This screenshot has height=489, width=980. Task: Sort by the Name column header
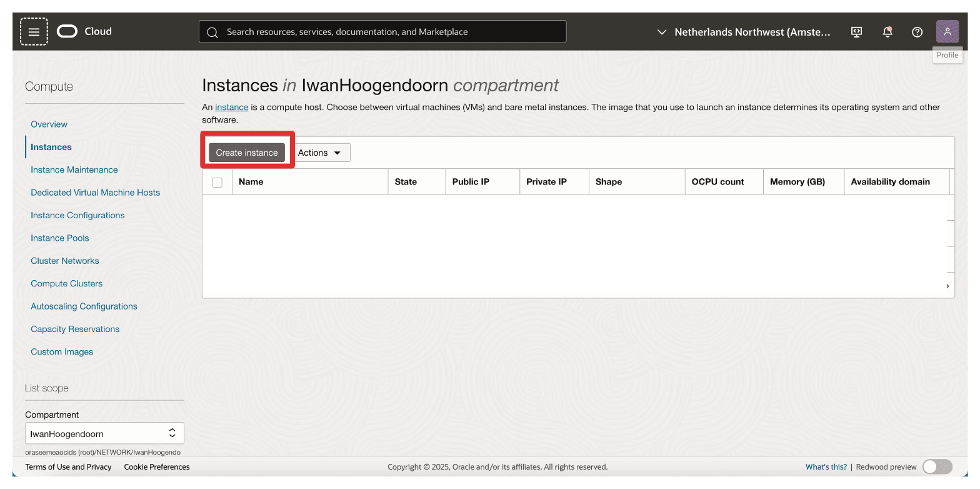(x=310, y=182)
